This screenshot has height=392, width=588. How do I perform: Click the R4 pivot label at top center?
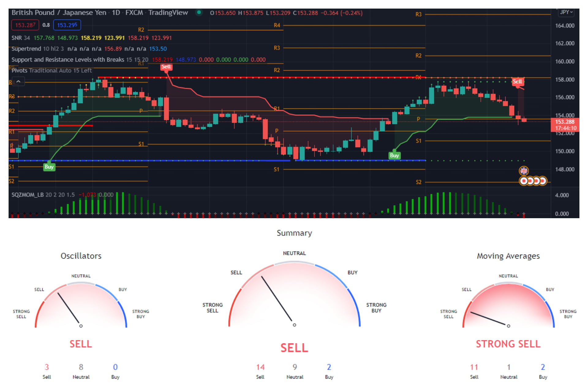[277, 25]
